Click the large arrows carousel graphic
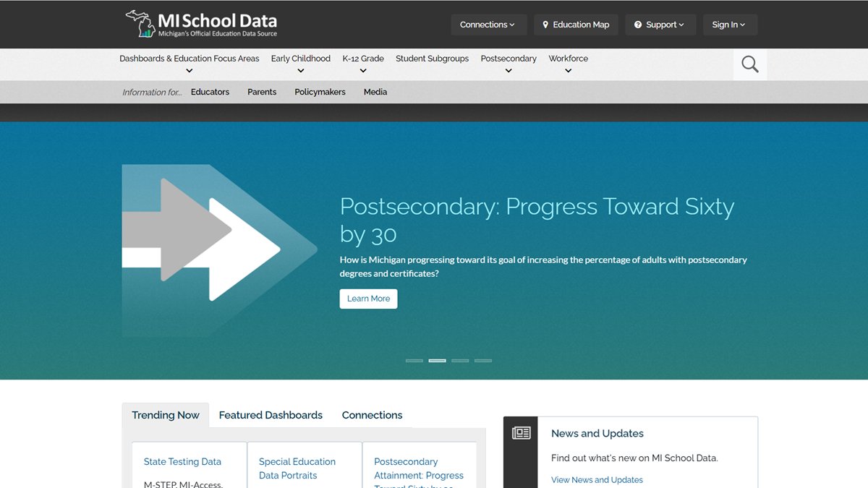Image resolution: width=868 pixels, height=488 pixels. (220, 250)
